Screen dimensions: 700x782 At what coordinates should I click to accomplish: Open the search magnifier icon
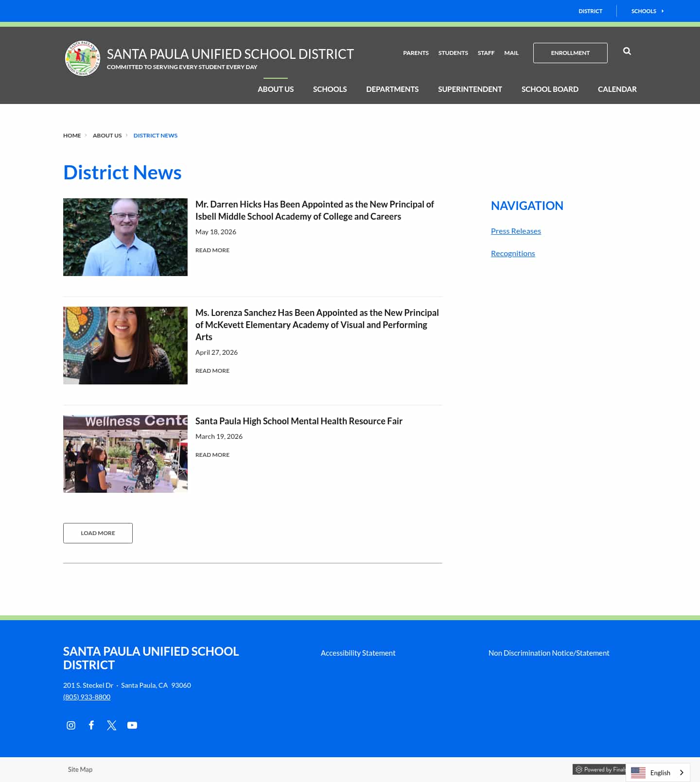[x=627, y=51]
